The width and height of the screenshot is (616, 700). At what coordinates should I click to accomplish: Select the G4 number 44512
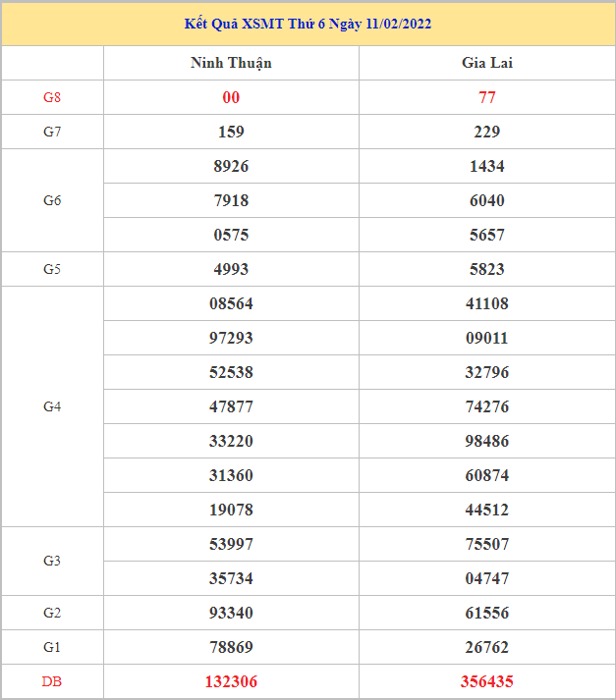tap(487, 510)
